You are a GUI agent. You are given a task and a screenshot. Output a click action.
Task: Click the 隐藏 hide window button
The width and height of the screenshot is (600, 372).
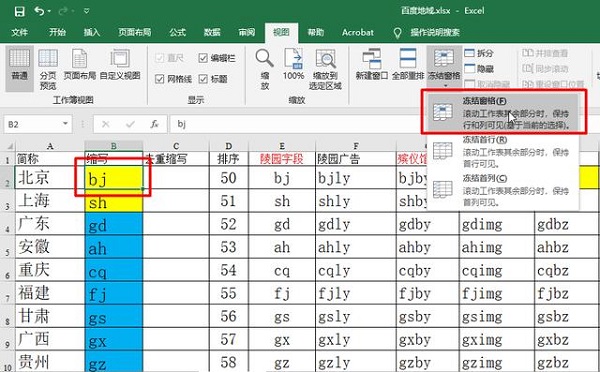point(479,69)
